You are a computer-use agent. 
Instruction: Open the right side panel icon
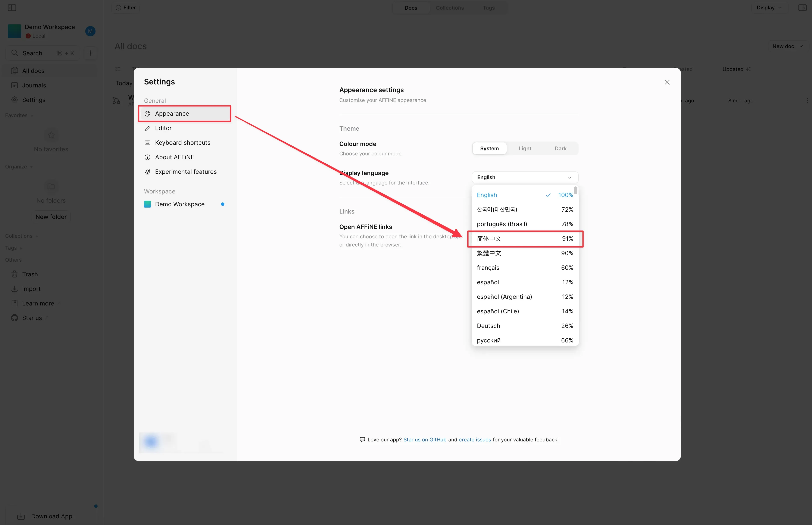(802, 7)
